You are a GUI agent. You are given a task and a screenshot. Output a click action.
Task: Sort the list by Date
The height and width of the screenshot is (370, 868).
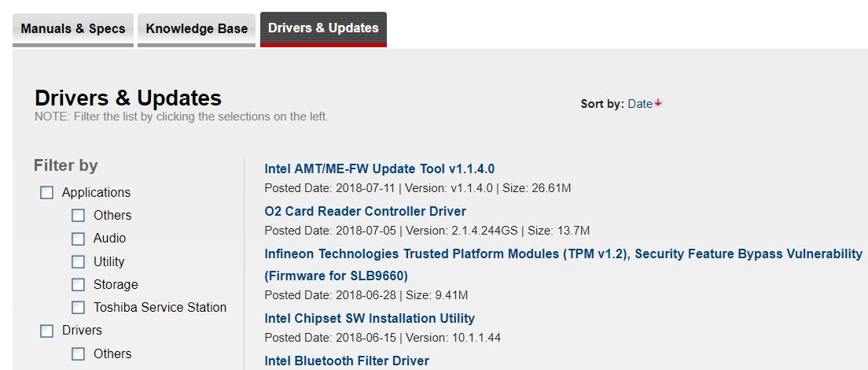tap(640, 104)
